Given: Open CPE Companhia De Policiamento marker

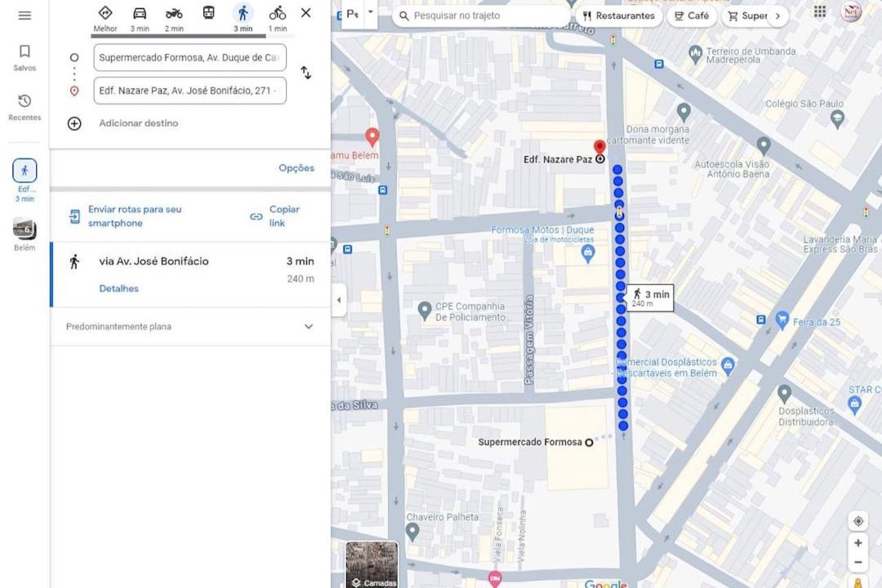Looking at the screenshot, I should 425,310.
